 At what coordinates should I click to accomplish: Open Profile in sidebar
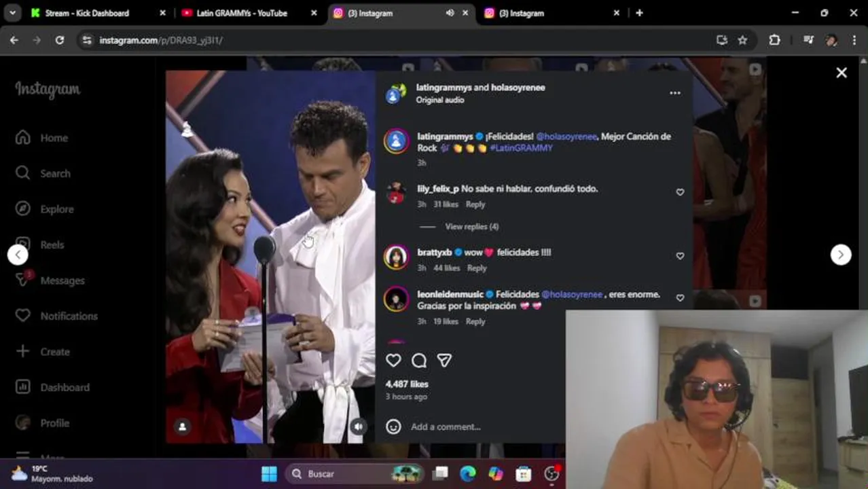[43, 423]
